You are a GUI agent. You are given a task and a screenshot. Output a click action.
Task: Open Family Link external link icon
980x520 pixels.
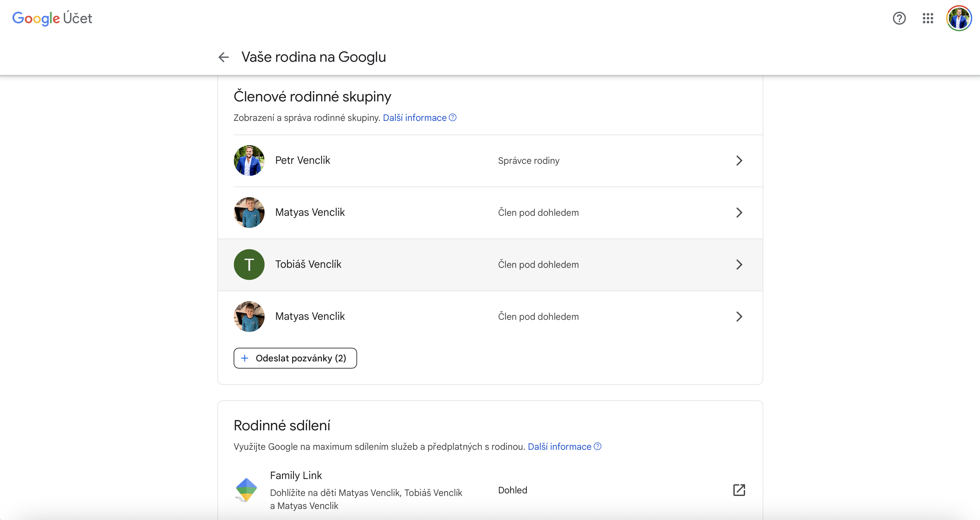[739, 490]
